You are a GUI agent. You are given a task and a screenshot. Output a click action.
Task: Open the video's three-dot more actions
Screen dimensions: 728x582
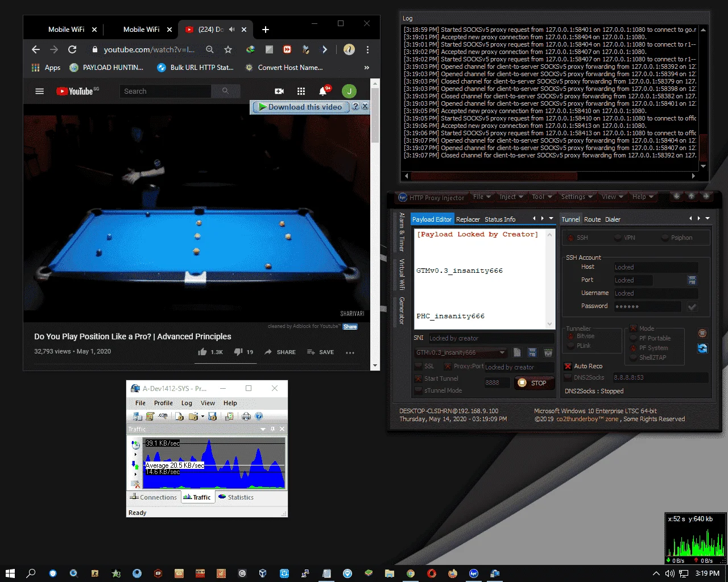[x=350, y=352]
